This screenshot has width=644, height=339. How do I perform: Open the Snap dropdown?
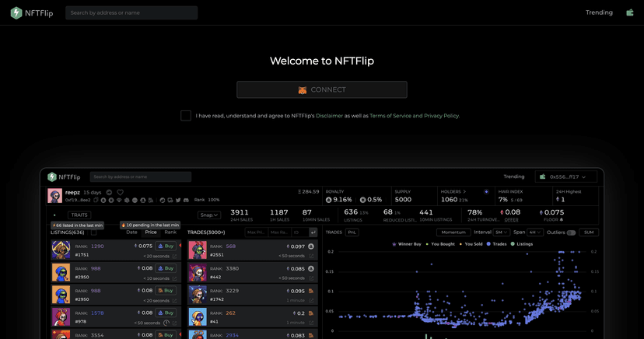click(x=208, y=215)
